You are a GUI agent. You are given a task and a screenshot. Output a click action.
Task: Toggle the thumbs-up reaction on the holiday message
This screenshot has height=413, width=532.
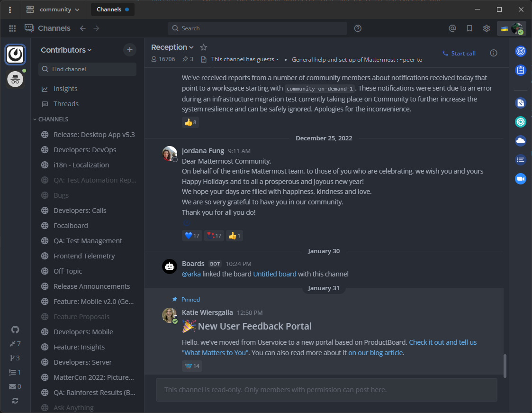tap(234, 235)
